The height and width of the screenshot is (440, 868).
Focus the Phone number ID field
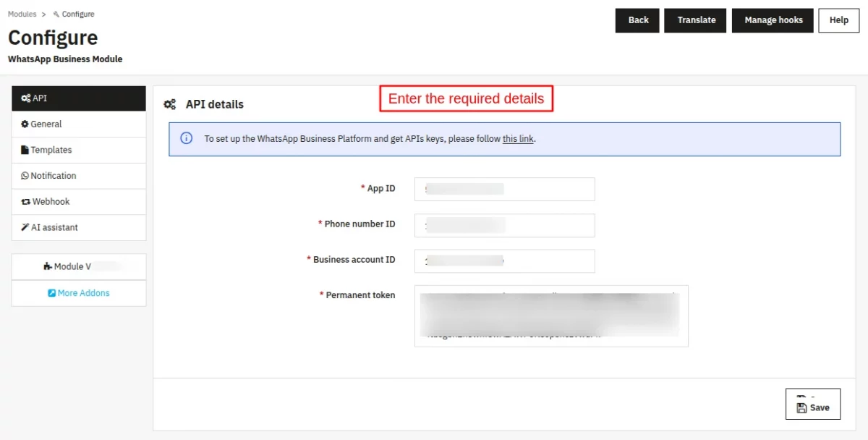pyautogui.click(x=505, y=225)
